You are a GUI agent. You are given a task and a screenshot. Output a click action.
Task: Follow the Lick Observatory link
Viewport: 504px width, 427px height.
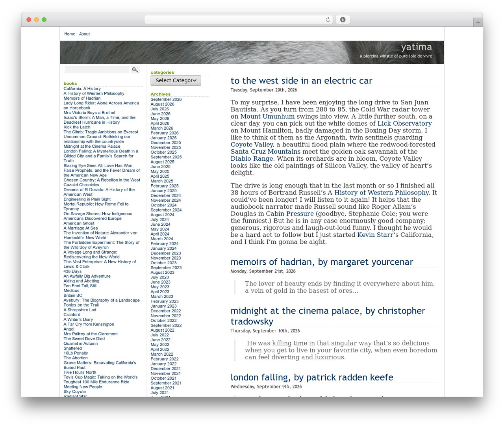coord(404,124)
